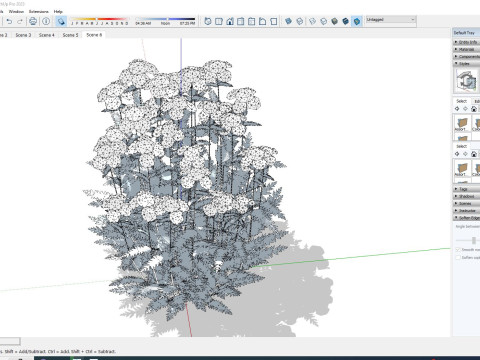Open the Window menu
This screenshot has height=360, width=480.
coord(16,11)
